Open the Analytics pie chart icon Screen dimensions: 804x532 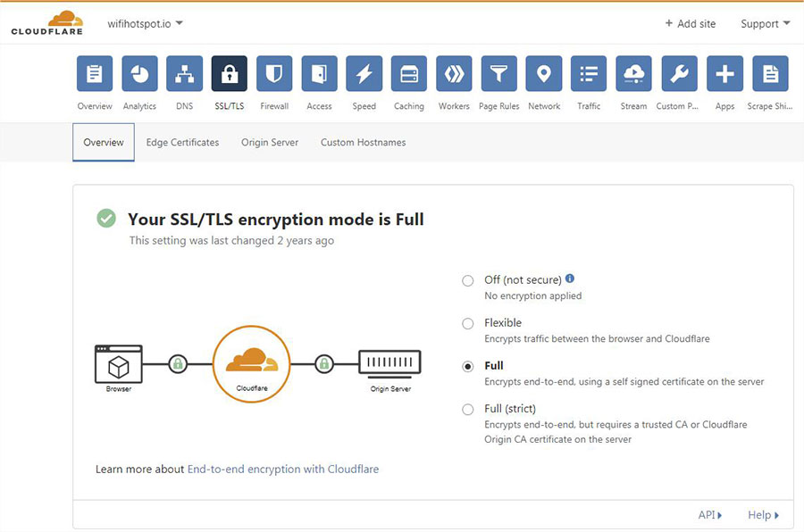(x=139, y=74)
